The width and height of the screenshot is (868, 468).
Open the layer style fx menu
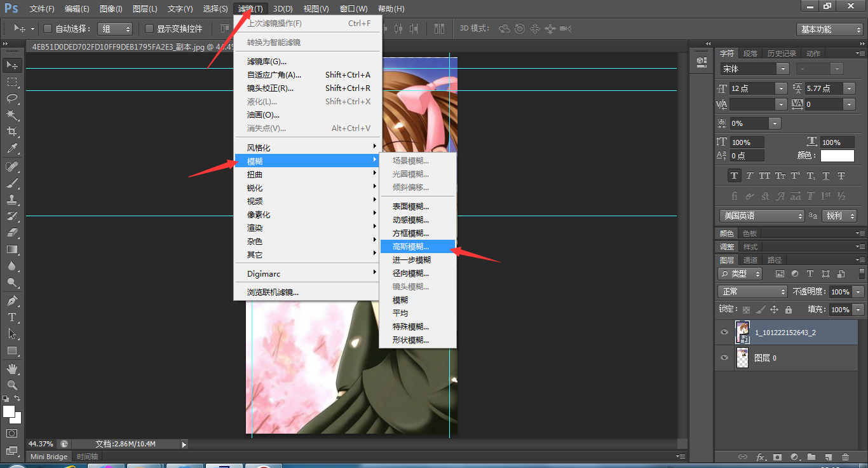761,457
